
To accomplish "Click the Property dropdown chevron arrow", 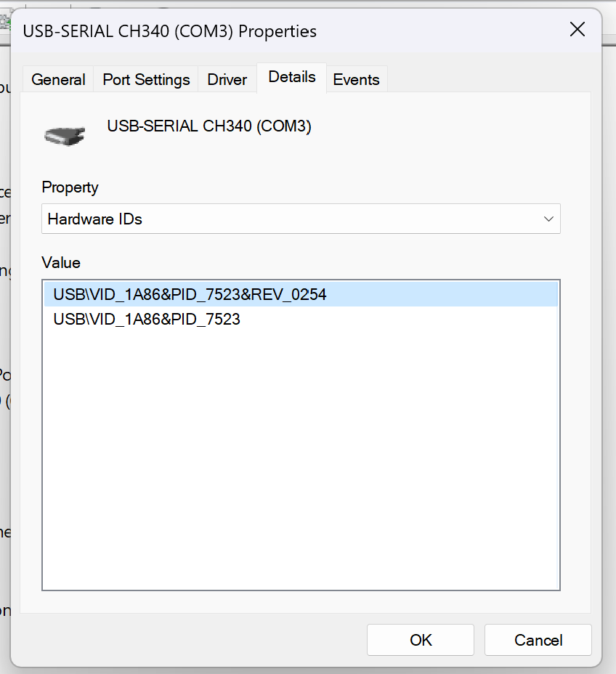I will point(549,219).
